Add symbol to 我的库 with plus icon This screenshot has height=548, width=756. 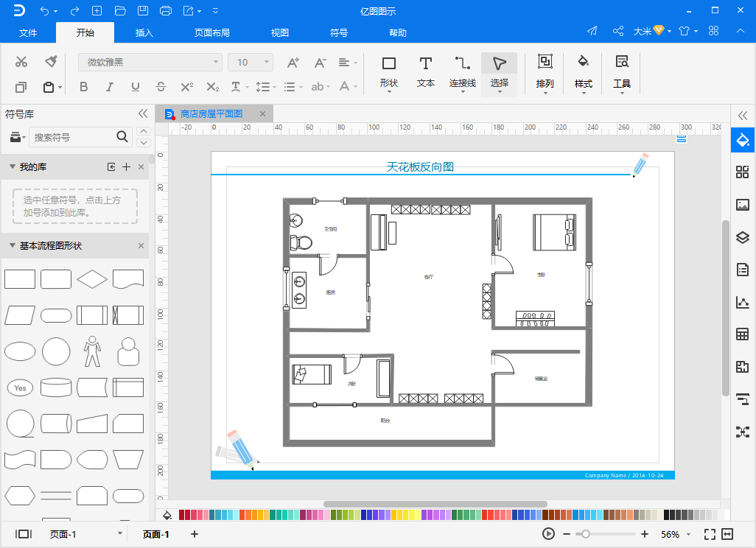click(126, 166)
